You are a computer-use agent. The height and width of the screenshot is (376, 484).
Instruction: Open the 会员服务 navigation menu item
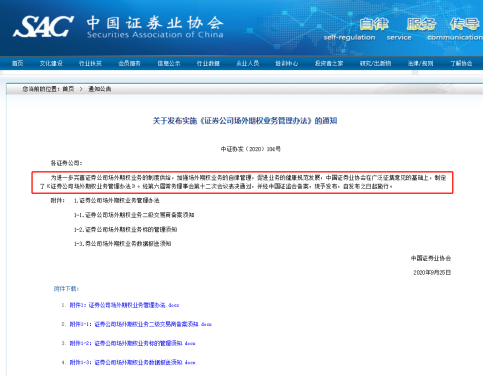point(129,63)
